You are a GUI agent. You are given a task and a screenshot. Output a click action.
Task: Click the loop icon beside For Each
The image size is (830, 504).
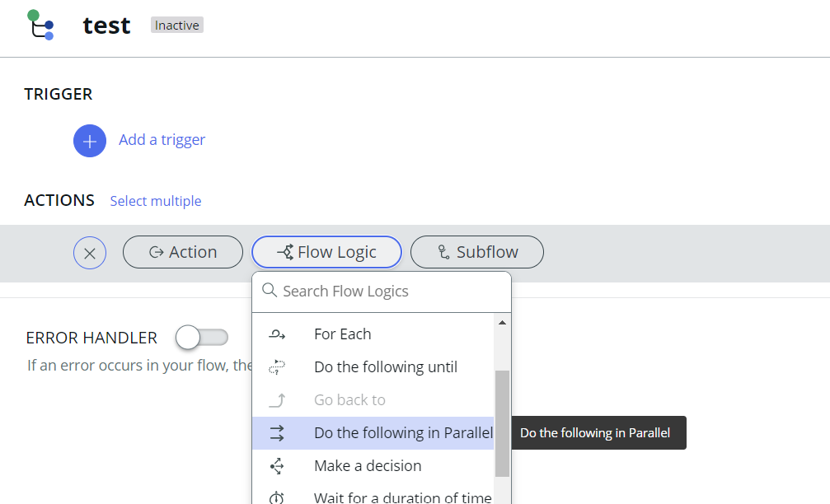(278, 334)
